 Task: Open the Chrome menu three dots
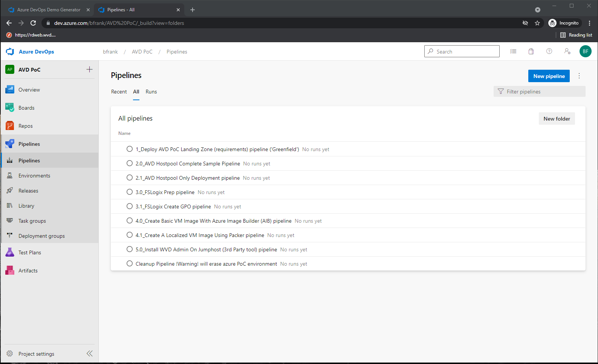click(589, 23)
